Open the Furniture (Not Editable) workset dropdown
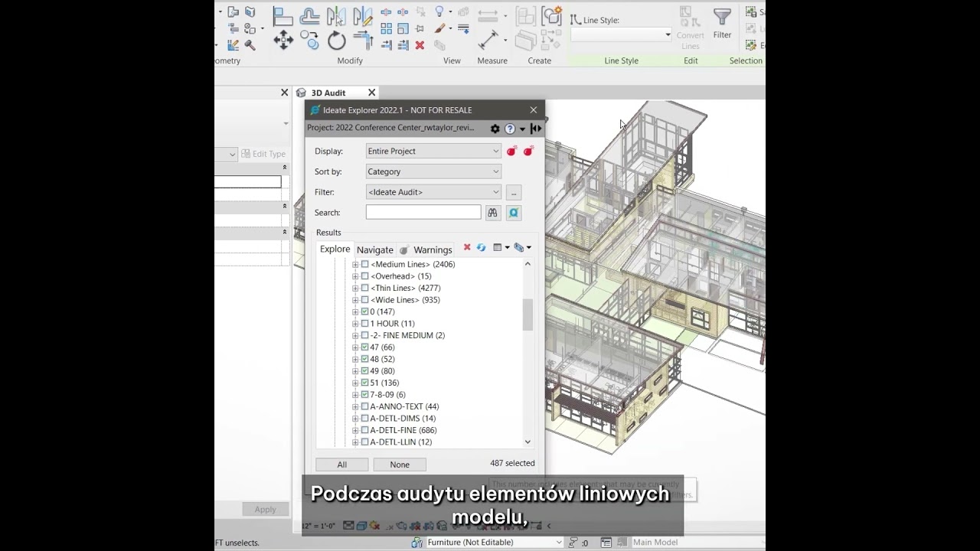Image resolution: width=980 pixels, height=551 pixels. click(x=494, y=543)
